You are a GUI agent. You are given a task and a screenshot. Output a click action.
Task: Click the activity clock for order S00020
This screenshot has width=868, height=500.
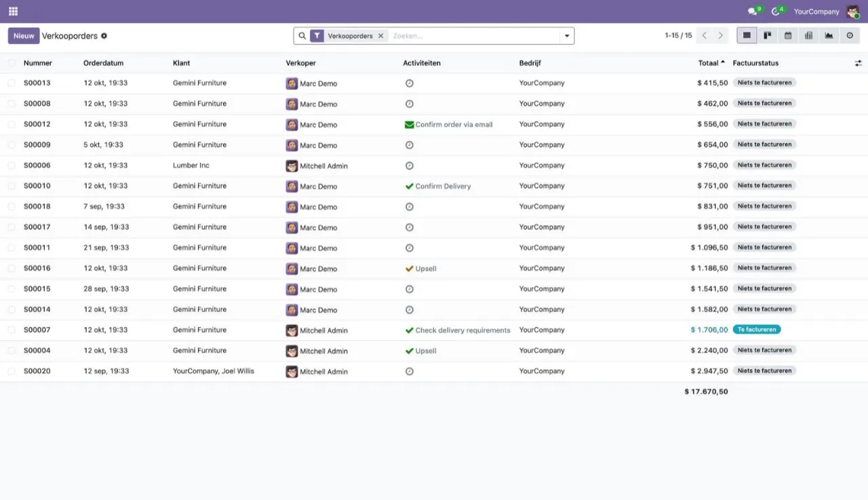(x=410, y=372)
